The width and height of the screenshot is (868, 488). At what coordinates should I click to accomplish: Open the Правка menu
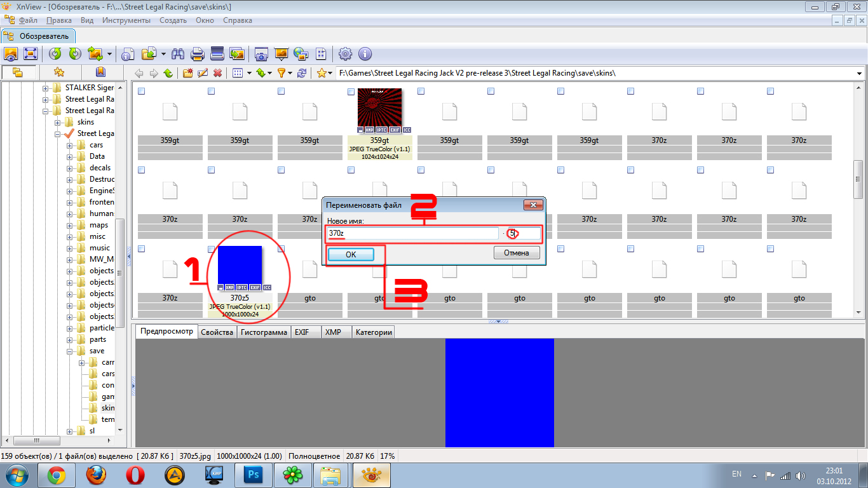pyautogui.click(x=59, y=20)
